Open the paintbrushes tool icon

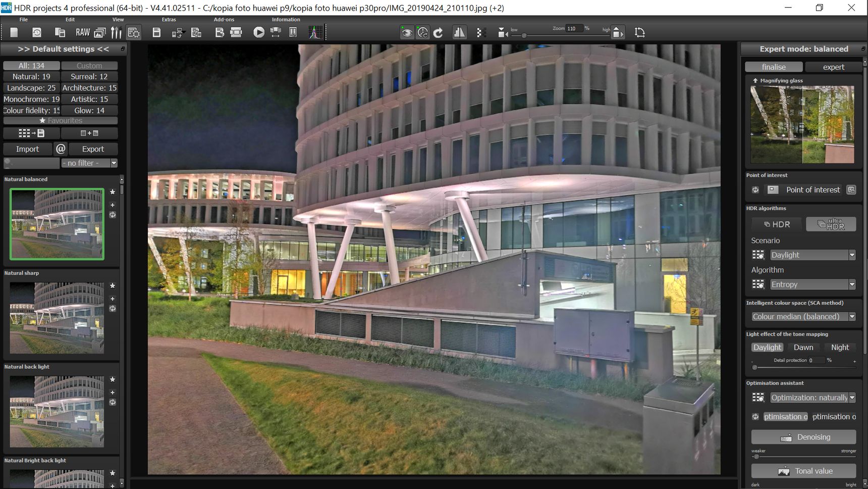[x=116, y=32]
